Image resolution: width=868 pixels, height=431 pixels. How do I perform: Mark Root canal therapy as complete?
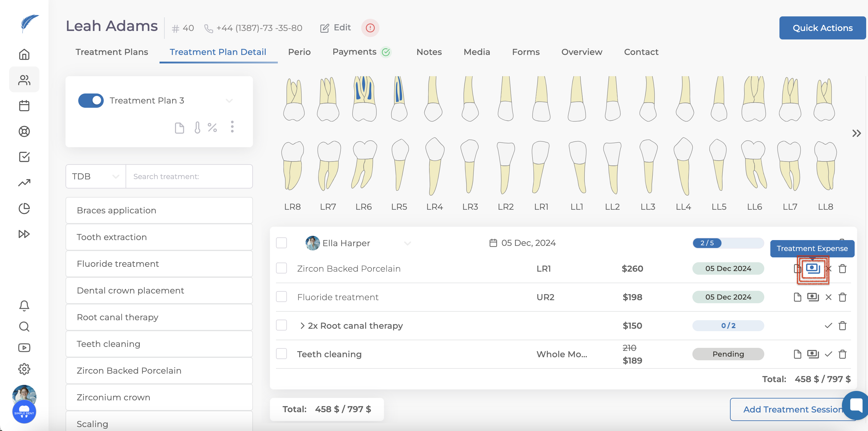click(828, 325)
